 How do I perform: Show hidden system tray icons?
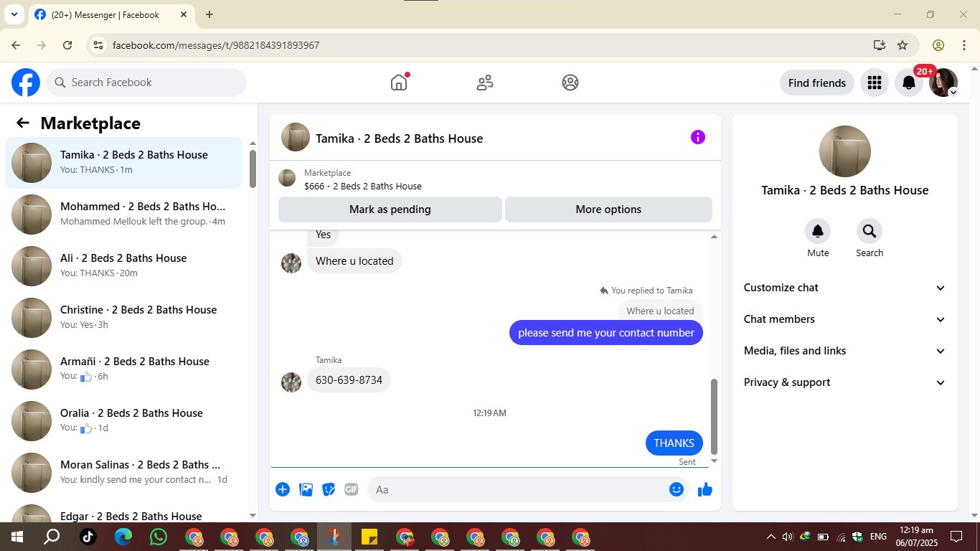pyautogui.click(x=771, y=537)
